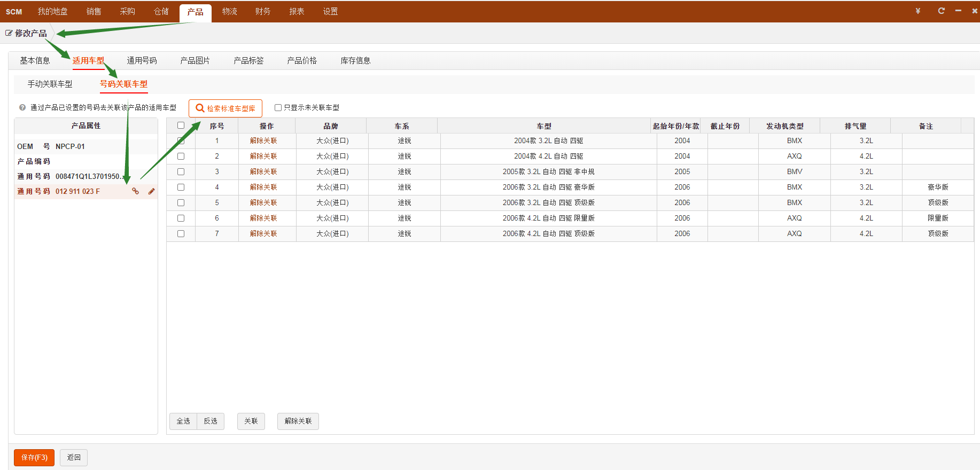This screenshot has height=470, width=980.
Task: Check the row 4 checkbox for 2006款 豪华版
Action: pyautogui.click(x=181, y=187)
